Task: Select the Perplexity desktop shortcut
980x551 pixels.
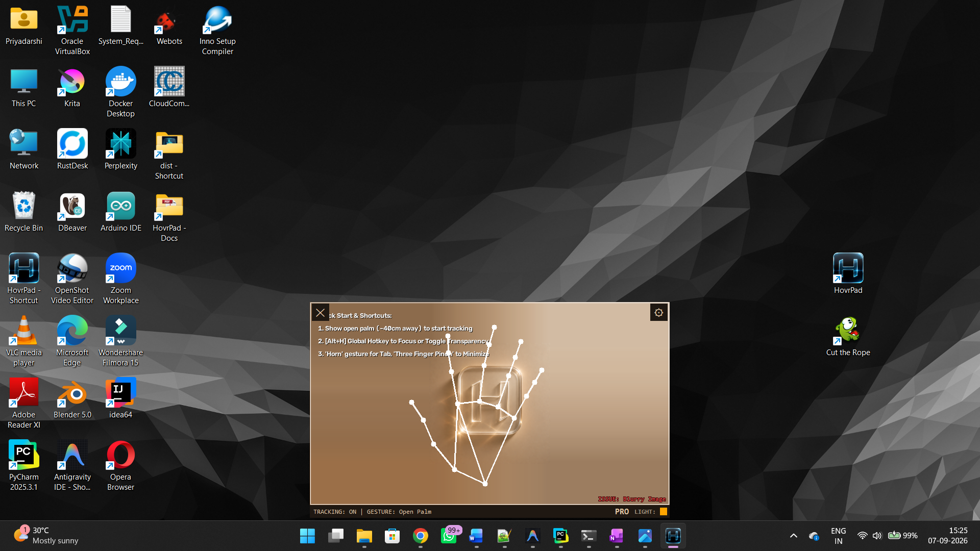Action: [x=121, y=149]
